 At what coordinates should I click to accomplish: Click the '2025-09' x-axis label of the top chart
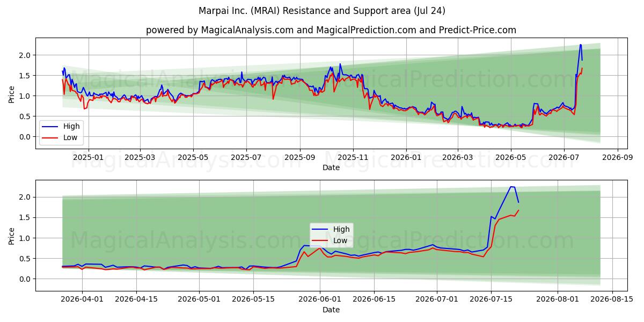(300, 157)
